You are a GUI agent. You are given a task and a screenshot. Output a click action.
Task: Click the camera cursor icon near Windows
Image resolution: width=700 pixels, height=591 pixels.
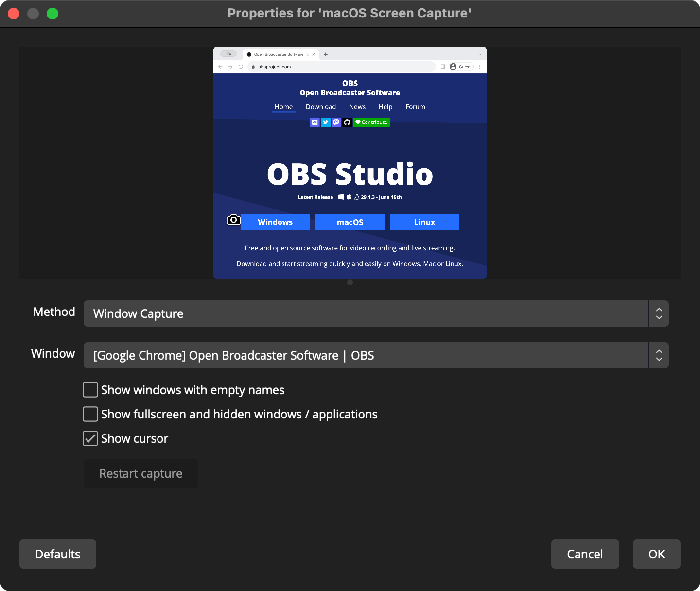coord(233,220)
